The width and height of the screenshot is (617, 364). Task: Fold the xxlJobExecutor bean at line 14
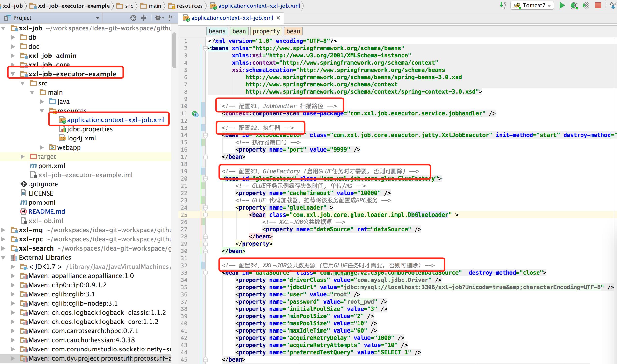point(205,135)
